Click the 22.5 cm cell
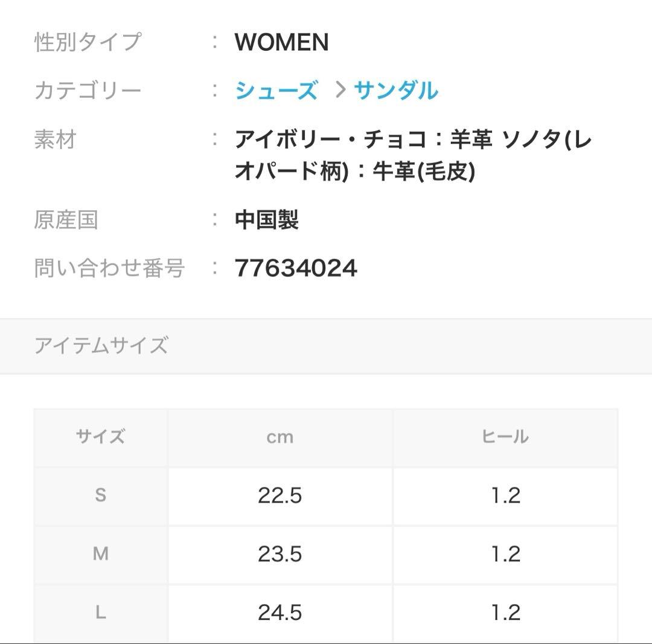The image size is (652, 644). tap(280, 495)
